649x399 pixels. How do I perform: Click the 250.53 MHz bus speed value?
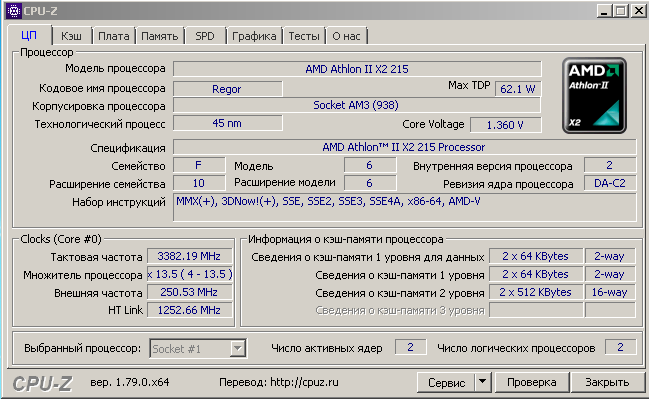click(x=190, y=292)
